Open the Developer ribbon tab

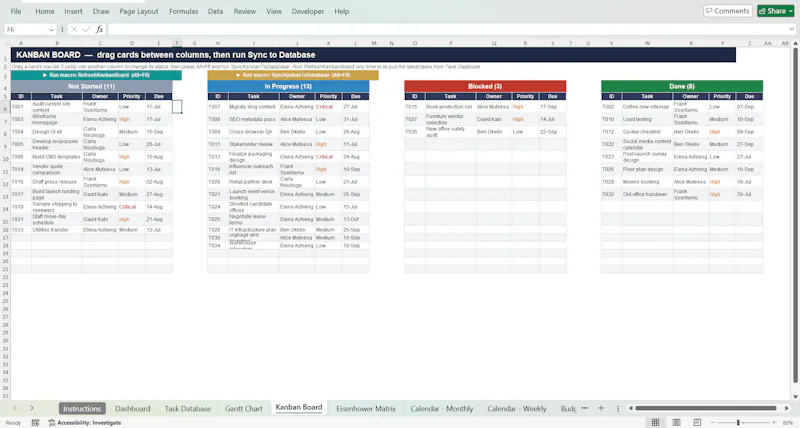coord(308,11)
